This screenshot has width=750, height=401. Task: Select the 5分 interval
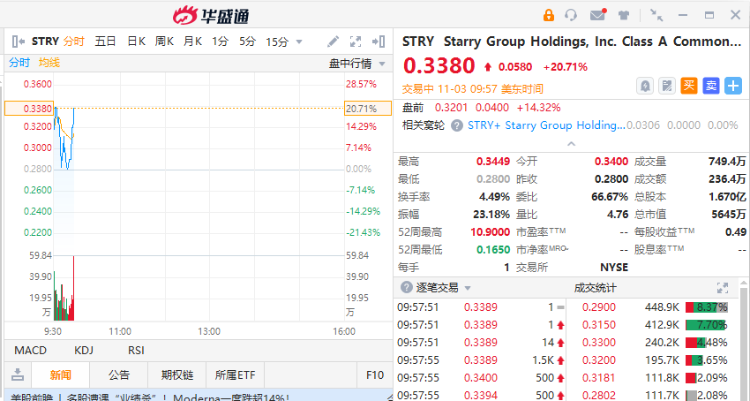pyautogui.click(x=248, y=42)
